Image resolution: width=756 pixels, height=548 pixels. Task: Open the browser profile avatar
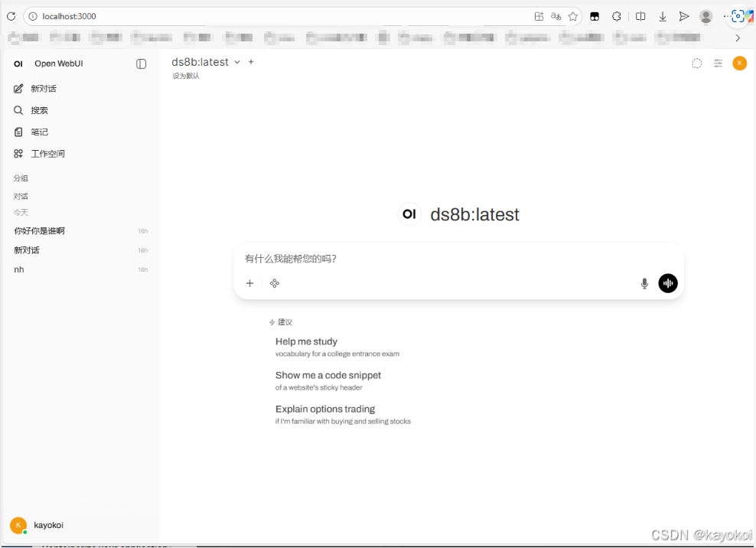(x=705, y=16)
